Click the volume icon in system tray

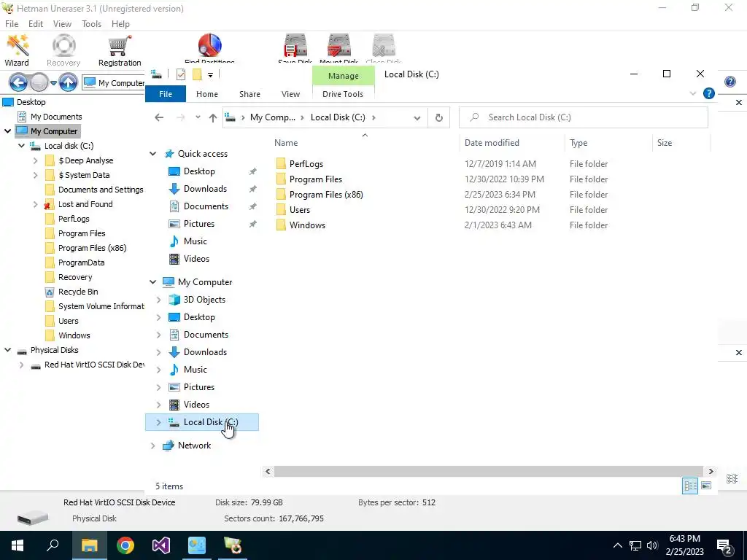(652, 545)
